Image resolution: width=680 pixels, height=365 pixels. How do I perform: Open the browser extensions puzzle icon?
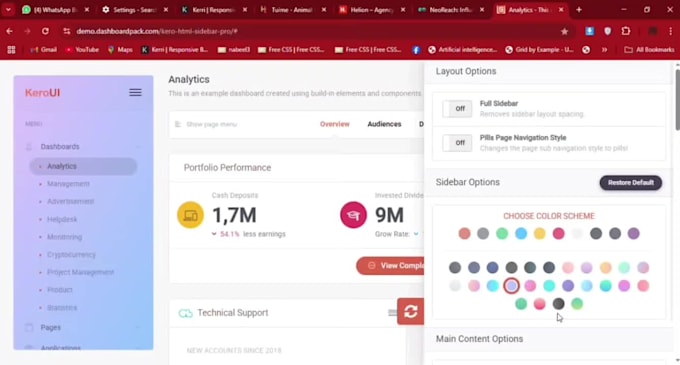click(625, 31)
